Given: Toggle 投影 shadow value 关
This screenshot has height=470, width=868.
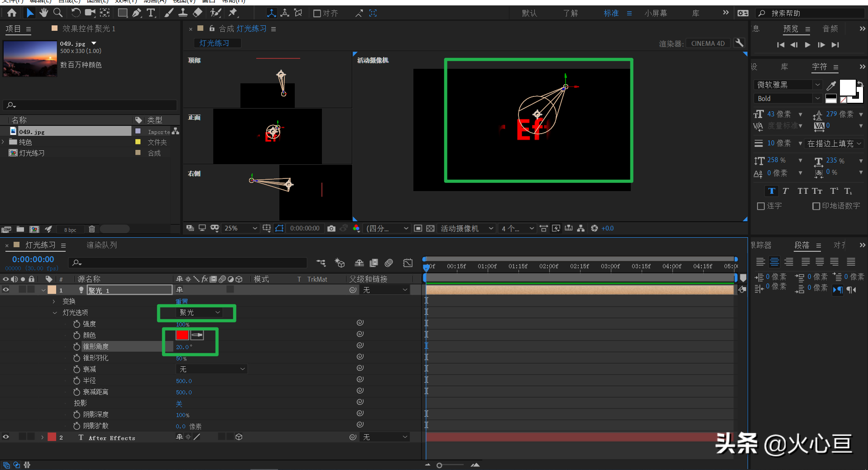Looking at the screenshot, I should pos(179,403).
